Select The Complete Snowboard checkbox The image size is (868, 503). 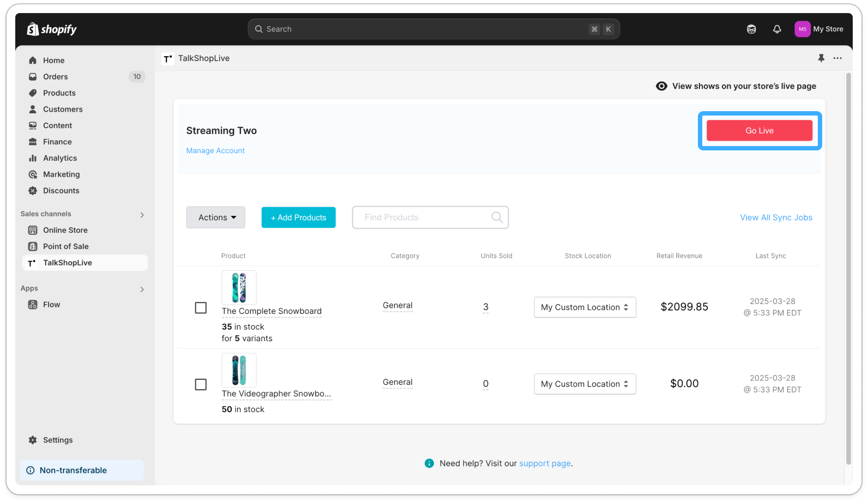click(x=201, y=308)
